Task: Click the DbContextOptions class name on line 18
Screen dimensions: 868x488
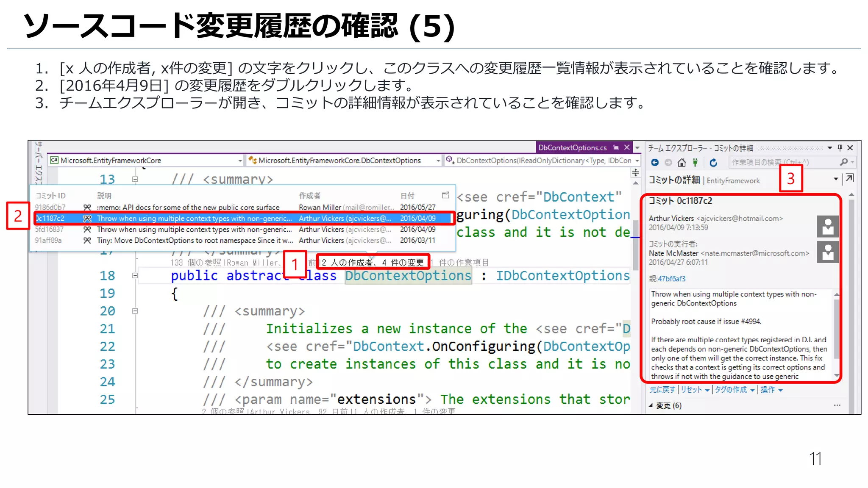Action: (x=408, y=275)
